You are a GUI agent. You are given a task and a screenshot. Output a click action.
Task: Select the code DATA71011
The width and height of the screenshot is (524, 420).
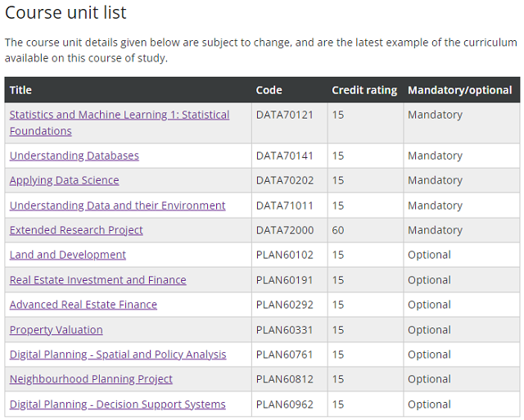point(285,205)
